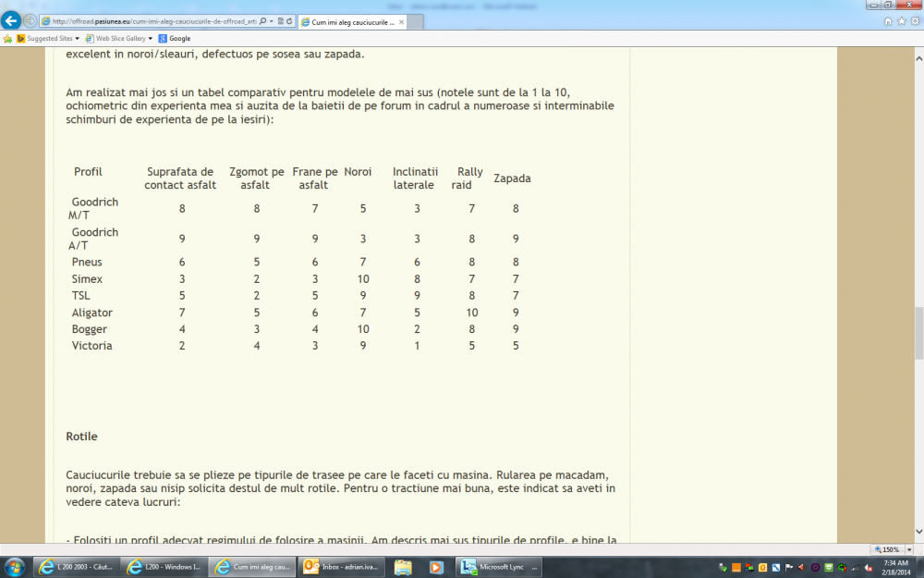Switch to 'L200 - Windows I...' taskbar window

pyautogui.click(x=164, y=567)
